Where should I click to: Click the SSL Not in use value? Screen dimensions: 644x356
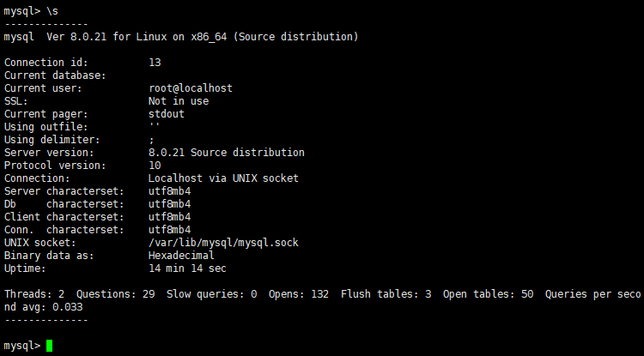click(179, 101)
